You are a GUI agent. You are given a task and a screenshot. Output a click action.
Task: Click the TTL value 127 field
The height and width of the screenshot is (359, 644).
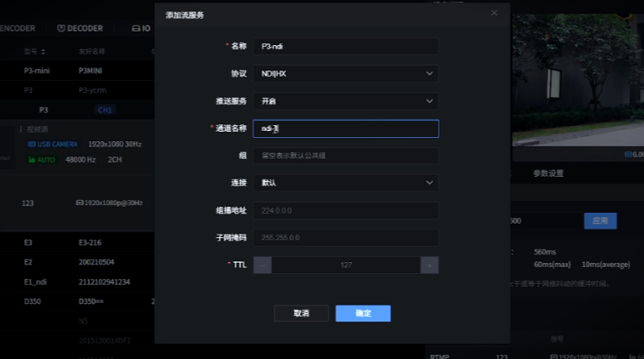click(x=346, y=265)
